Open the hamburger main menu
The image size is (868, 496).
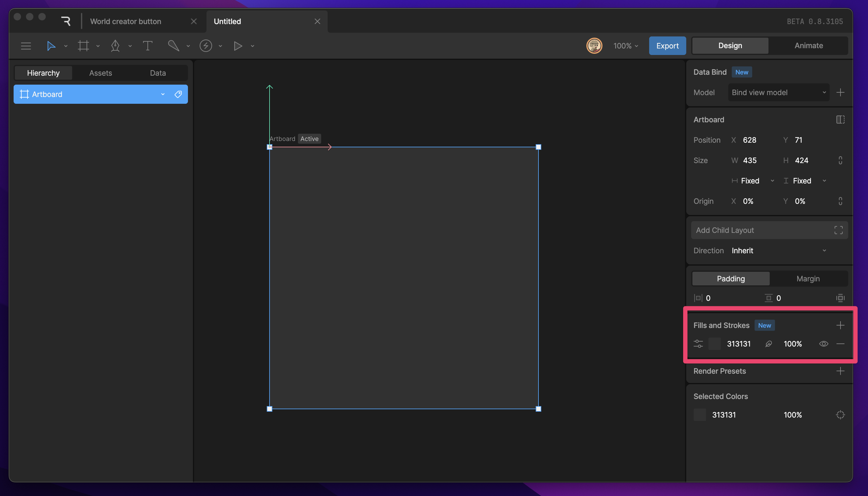[x=26, y=46]
